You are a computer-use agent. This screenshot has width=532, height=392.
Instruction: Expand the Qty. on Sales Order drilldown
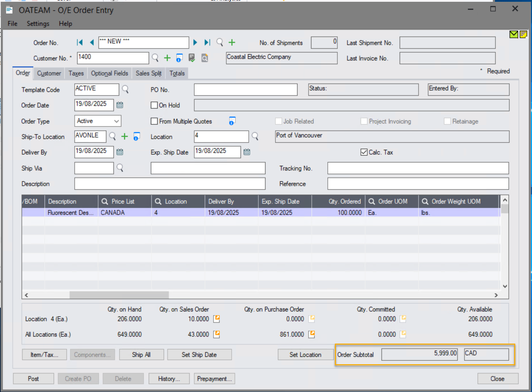216,319
